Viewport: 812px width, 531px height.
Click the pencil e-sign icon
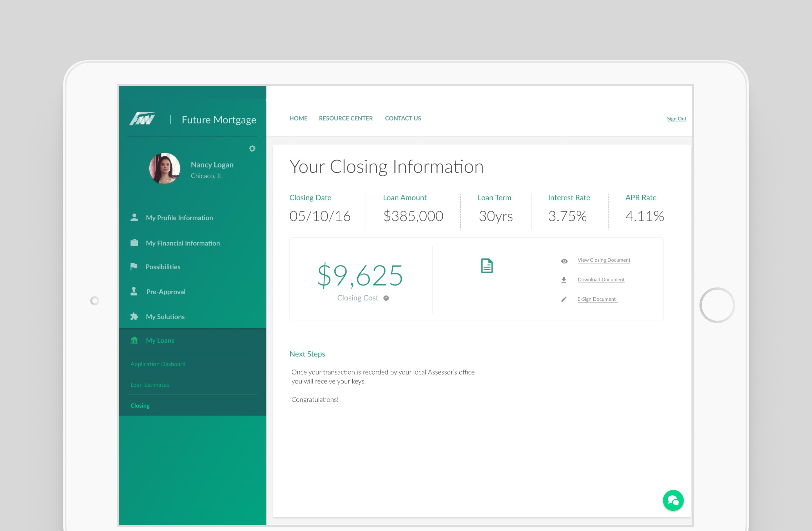[x=564, y=299]
